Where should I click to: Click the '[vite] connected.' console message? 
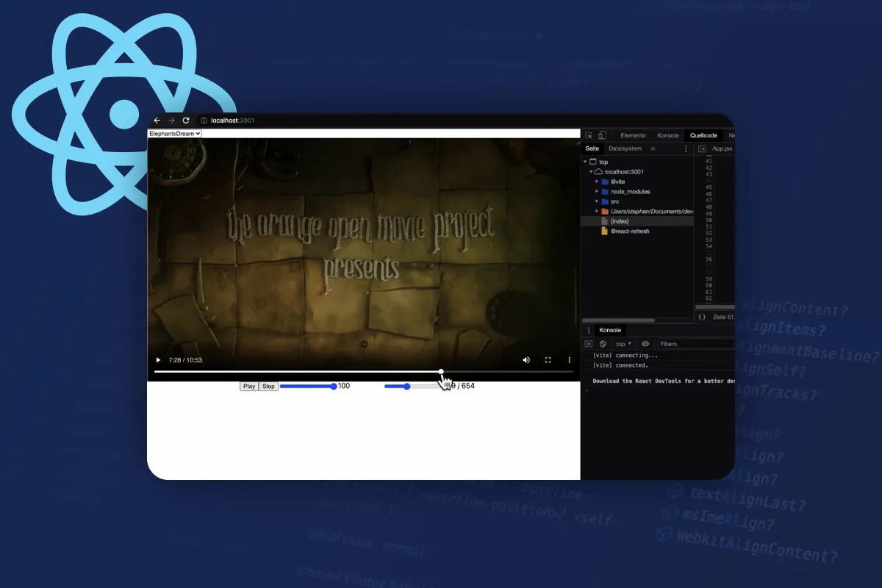pyautogui.click(x=620, y=365)
